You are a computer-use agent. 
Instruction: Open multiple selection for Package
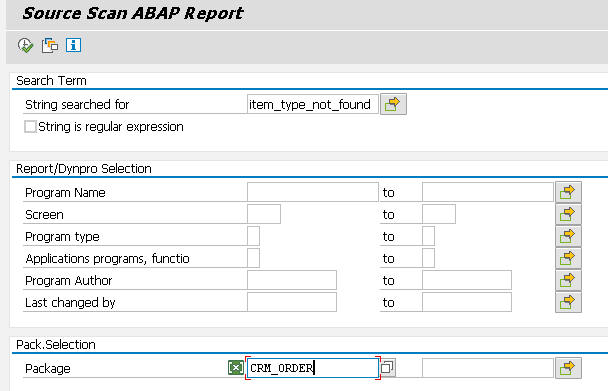click(568, 368)
